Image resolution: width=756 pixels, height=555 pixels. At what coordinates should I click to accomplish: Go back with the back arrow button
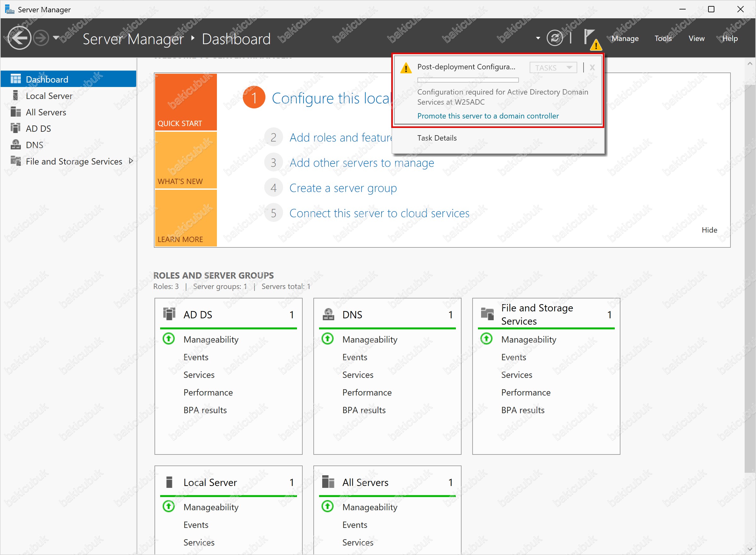(19, 38)
